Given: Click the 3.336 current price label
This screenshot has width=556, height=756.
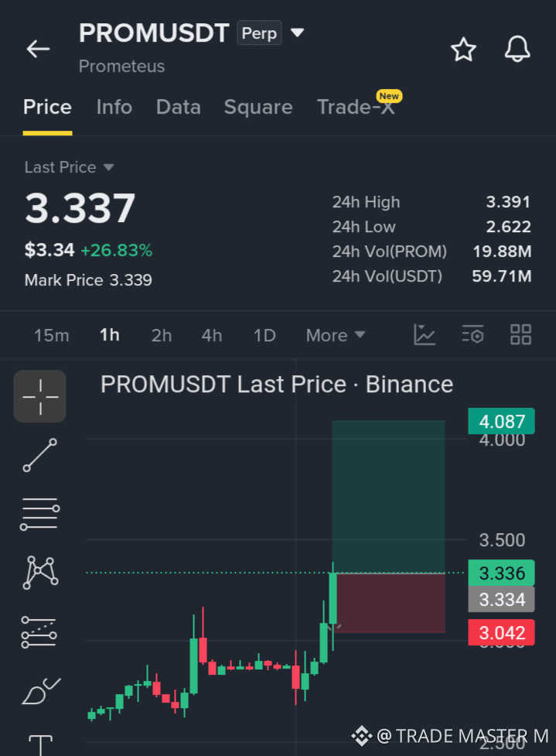Looking at the screenshot, I should [502, 573].
